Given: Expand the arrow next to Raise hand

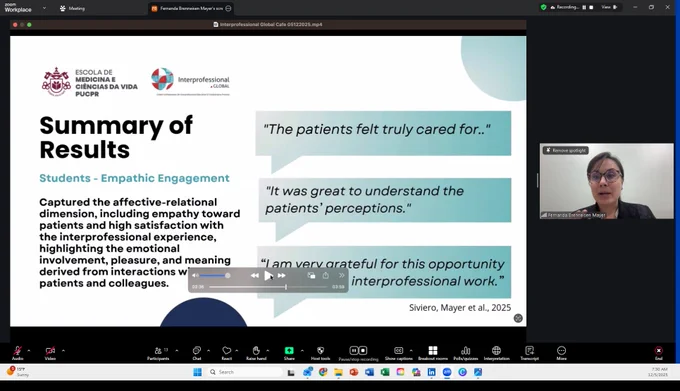Looking at the screenshot, I should 268,350.
